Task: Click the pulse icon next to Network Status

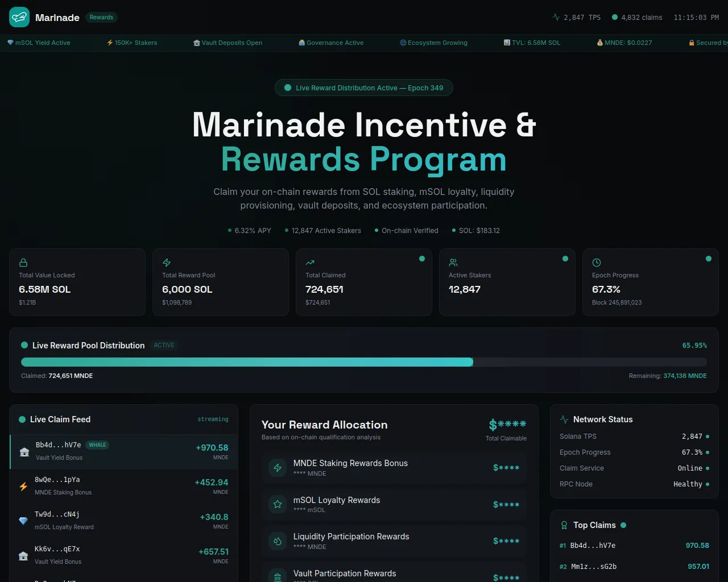Action: point(564,419)
